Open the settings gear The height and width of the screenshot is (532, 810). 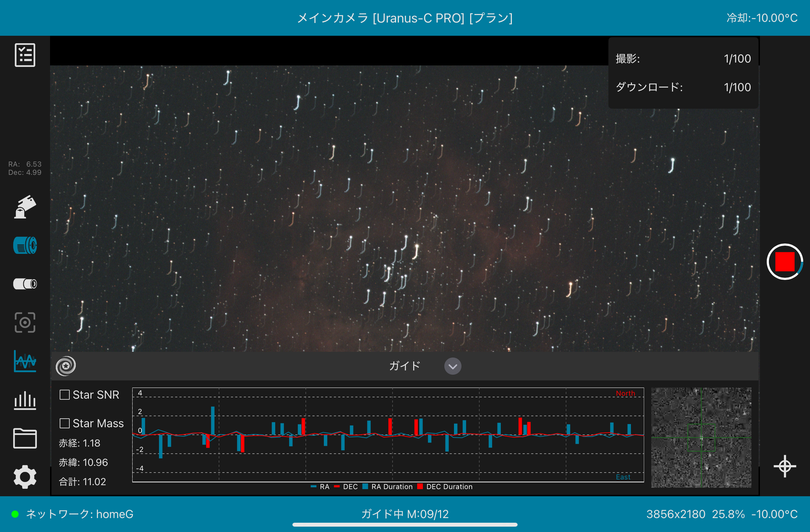[x=25, y=477]
